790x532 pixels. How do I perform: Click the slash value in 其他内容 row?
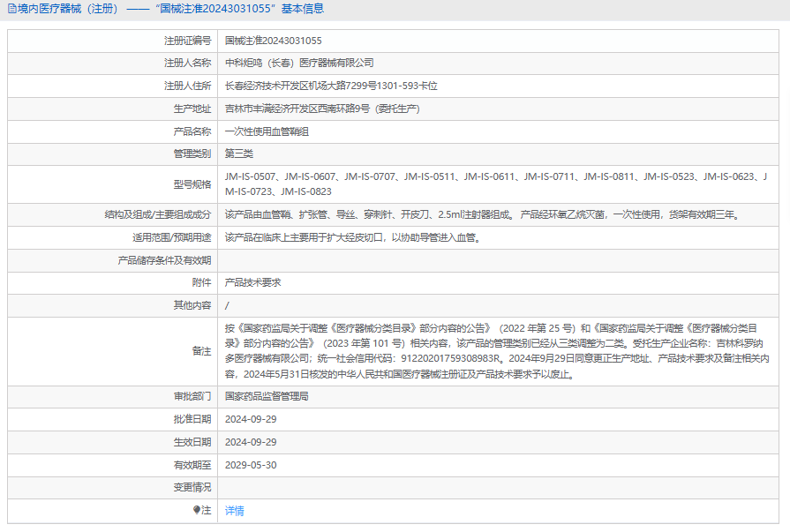[227, 306]
